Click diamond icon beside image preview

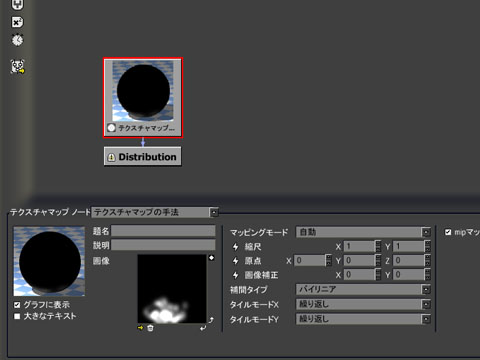[x=211, y=258]
